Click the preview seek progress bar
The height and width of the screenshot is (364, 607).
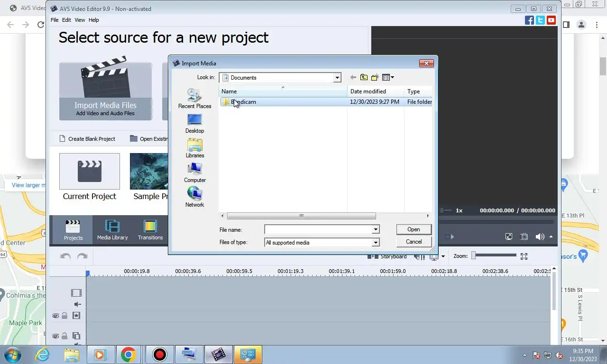[x=496, y=222]
